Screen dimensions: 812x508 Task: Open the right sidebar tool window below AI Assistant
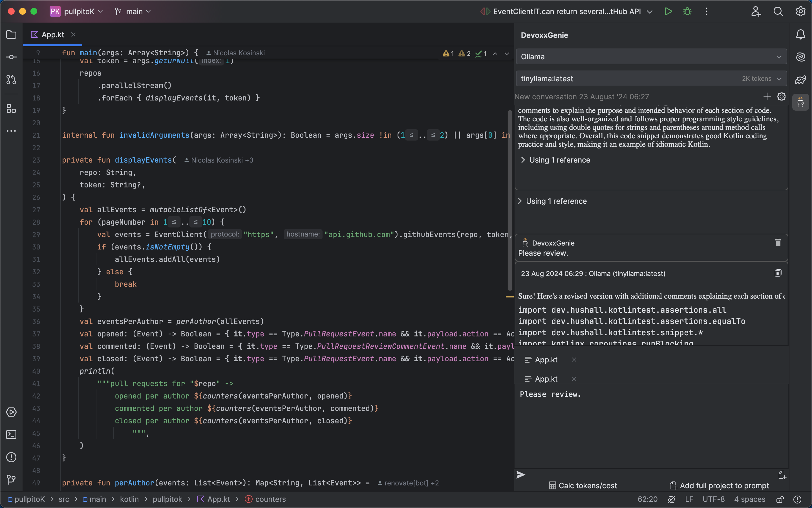point(801,80)
